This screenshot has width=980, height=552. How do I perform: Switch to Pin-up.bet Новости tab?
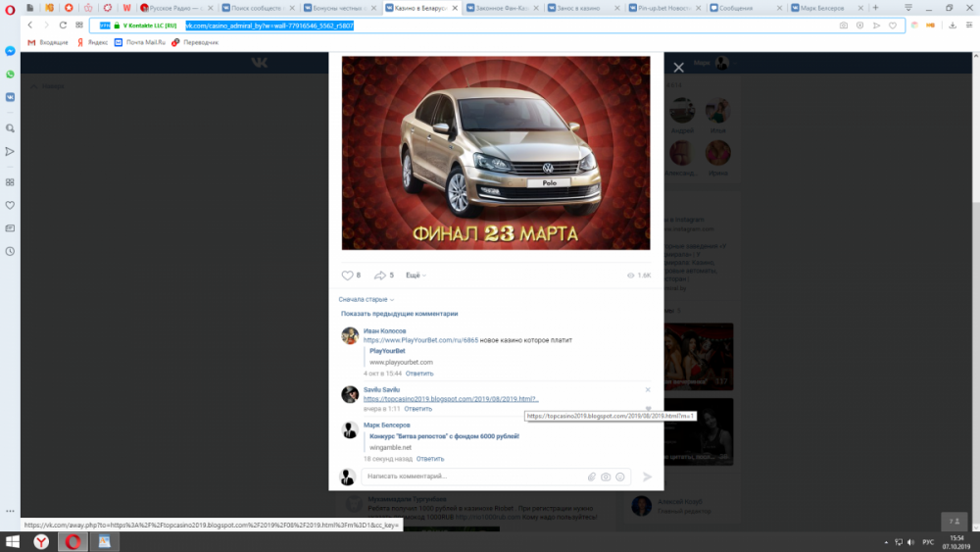665,8
